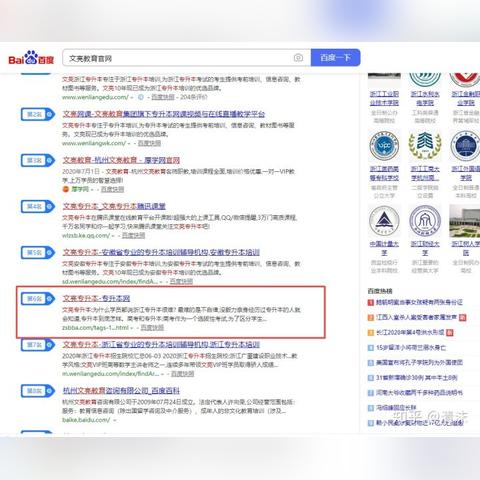Image resolution: width=480 pixels, height=480 pixels.
Task: Open the 中国计量大学 text link
Action: tap(384, 248)
